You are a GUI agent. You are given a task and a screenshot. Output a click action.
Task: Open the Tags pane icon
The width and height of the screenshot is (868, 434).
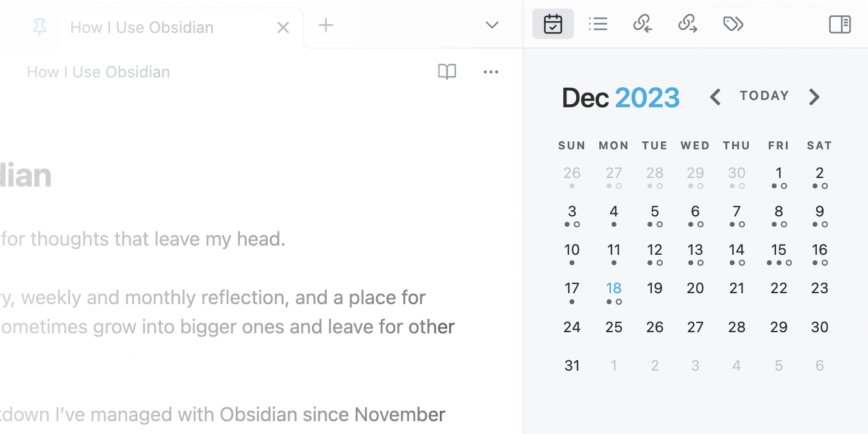733,24
